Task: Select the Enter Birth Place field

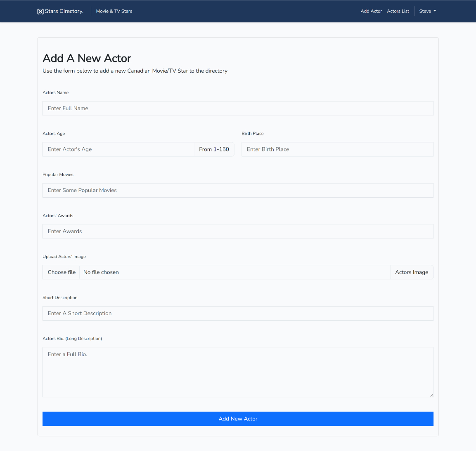Action: [337, 149]
